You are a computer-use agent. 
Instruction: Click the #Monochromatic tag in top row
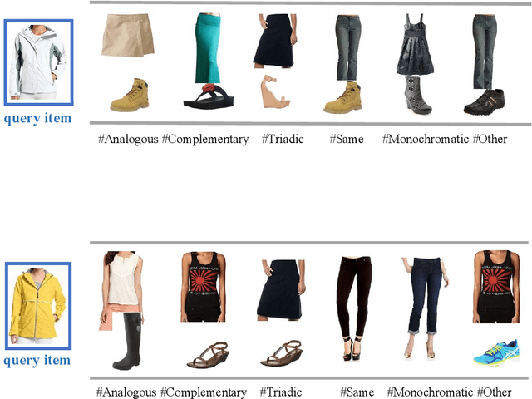(426, 139)
